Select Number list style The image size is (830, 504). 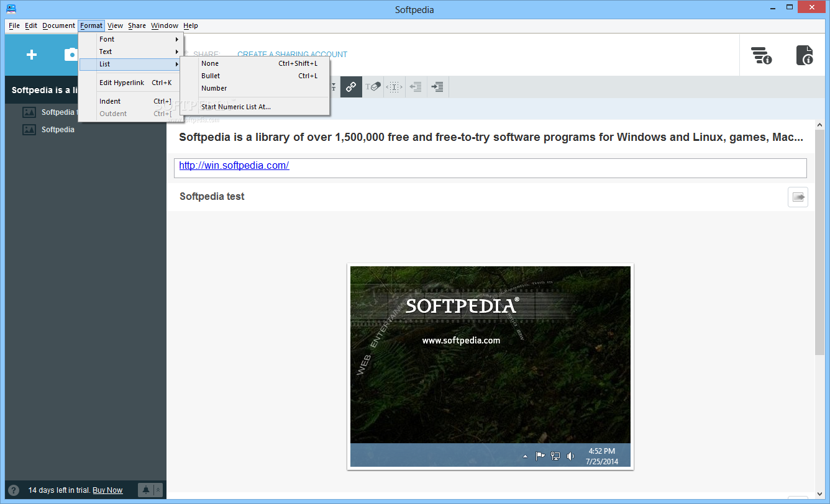[255, 88]
